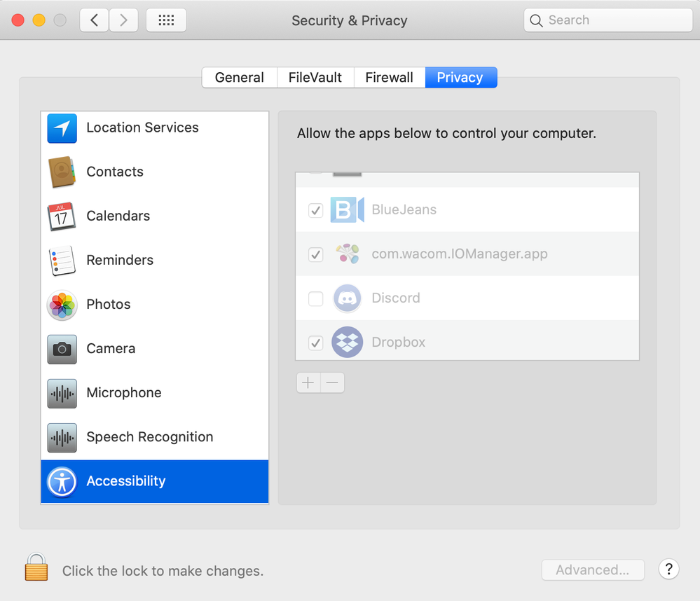This screenshot has width=700, height=601.
Task: Click the Discord app icon
Action: point(348,298)
